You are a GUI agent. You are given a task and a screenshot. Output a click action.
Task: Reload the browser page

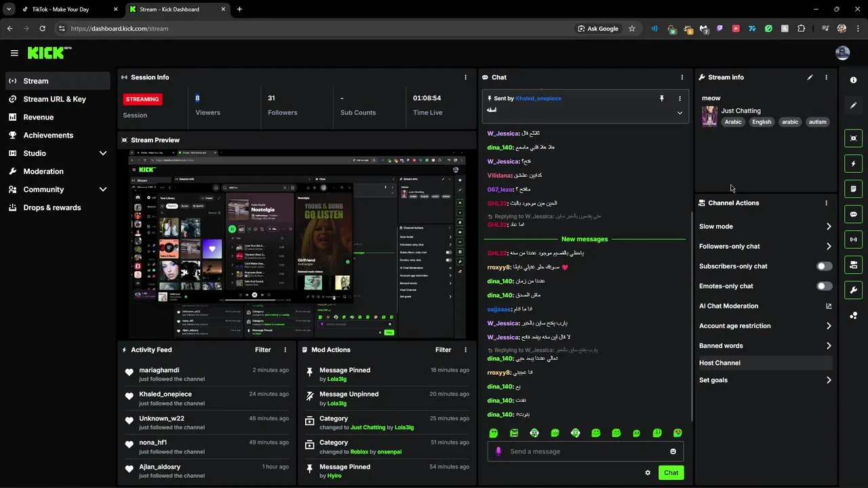42,28
